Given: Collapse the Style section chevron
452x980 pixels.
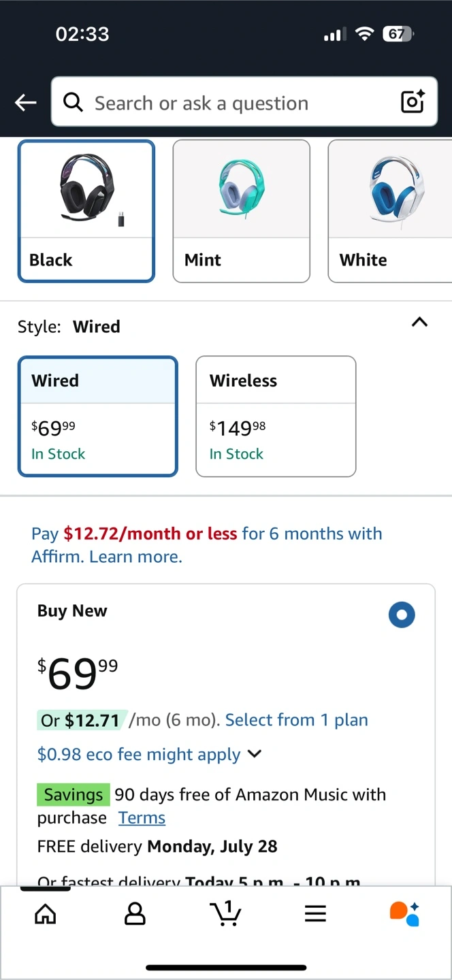Looking at the screenshot, I should pyautogui.click(x=420, y=323).
